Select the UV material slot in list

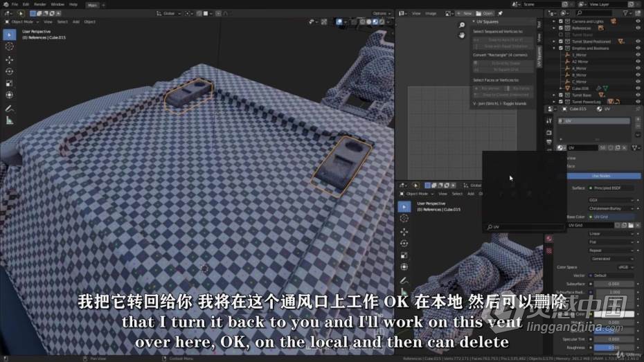pos(594,121)
